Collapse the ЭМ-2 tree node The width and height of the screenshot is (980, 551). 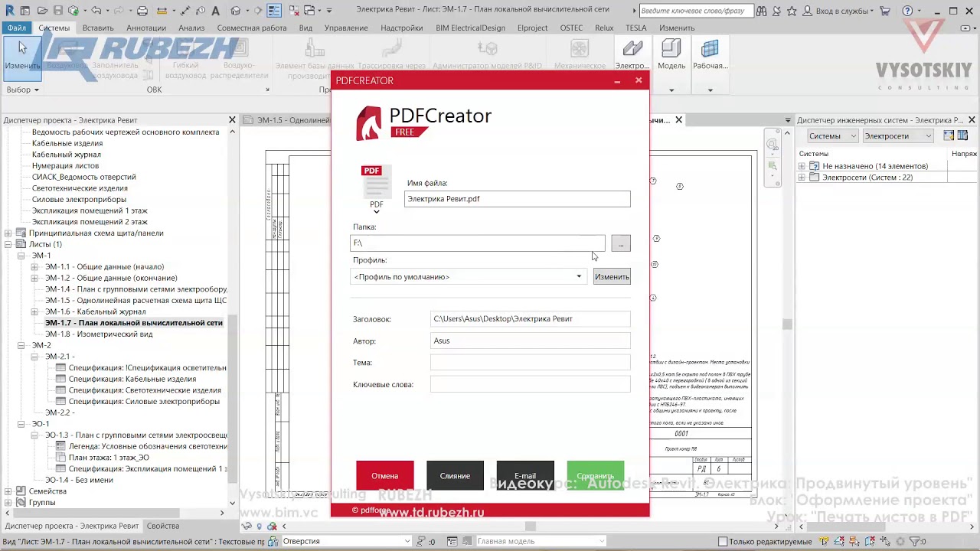pos(21,345)
